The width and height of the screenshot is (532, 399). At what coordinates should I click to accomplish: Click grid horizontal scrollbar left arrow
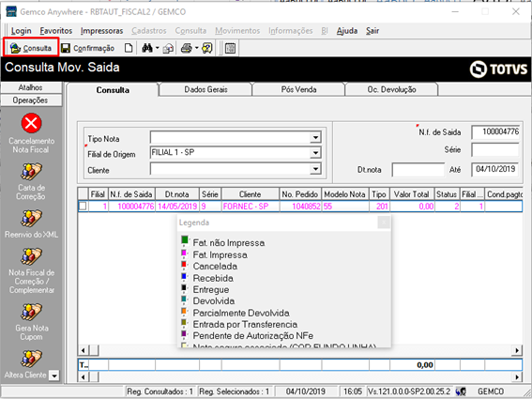83,350
